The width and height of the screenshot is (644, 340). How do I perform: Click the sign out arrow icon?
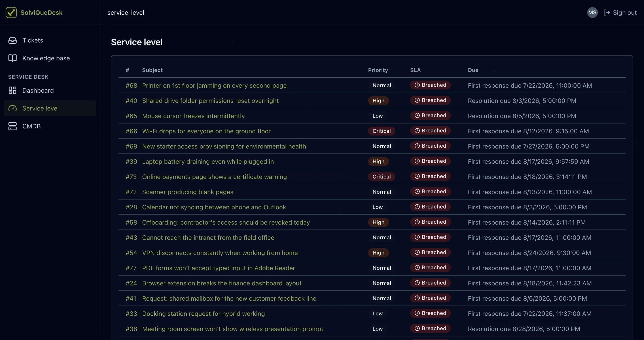click(x=607, y=13)
